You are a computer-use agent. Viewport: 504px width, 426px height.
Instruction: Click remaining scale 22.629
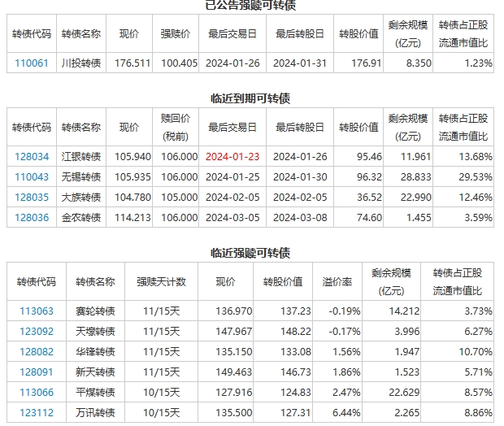click(404, 392)
